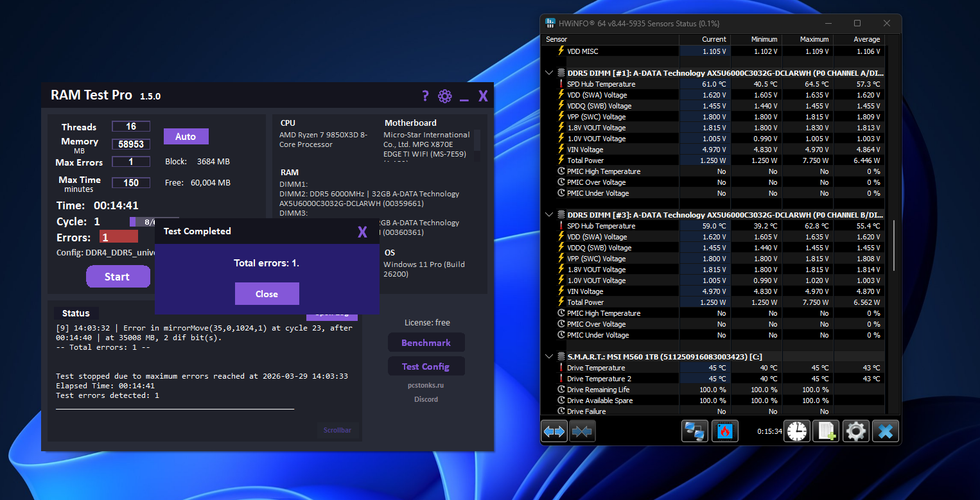Open HWiNFO network computers remote icon

695,431
